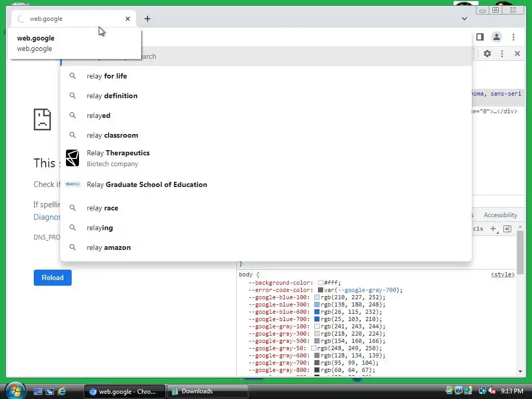Click the --error-code-color swatch
This screenshot has height=399, width=532.
[320, 290]
